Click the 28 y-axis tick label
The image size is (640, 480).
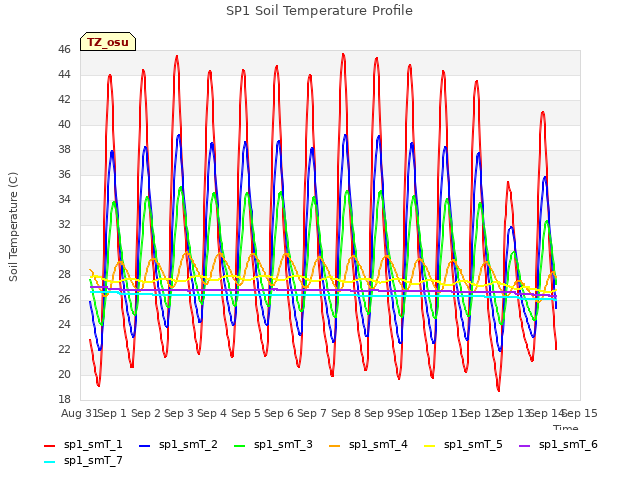click(x=64, y=274)
